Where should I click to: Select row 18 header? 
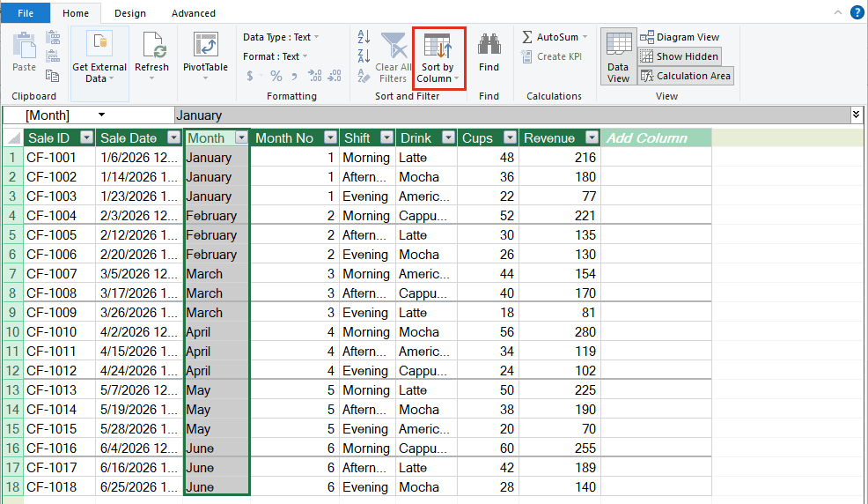click(12, 487)
